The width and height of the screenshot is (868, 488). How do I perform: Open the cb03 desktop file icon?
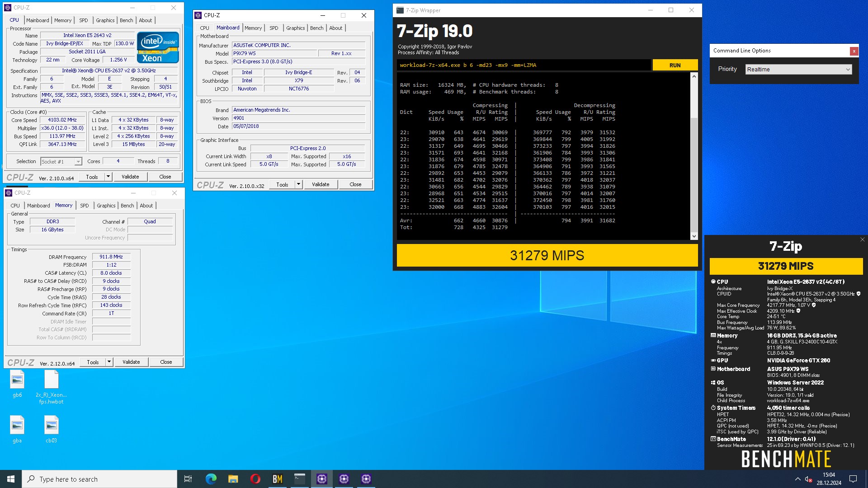coord(51,429)
